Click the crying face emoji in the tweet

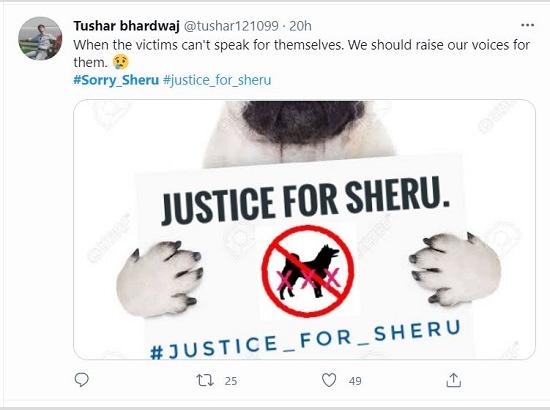121,62
